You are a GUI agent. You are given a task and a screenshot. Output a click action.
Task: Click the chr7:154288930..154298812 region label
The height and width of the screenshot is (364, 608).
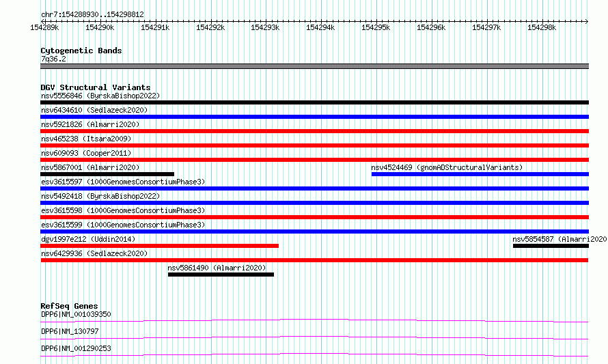92,15
